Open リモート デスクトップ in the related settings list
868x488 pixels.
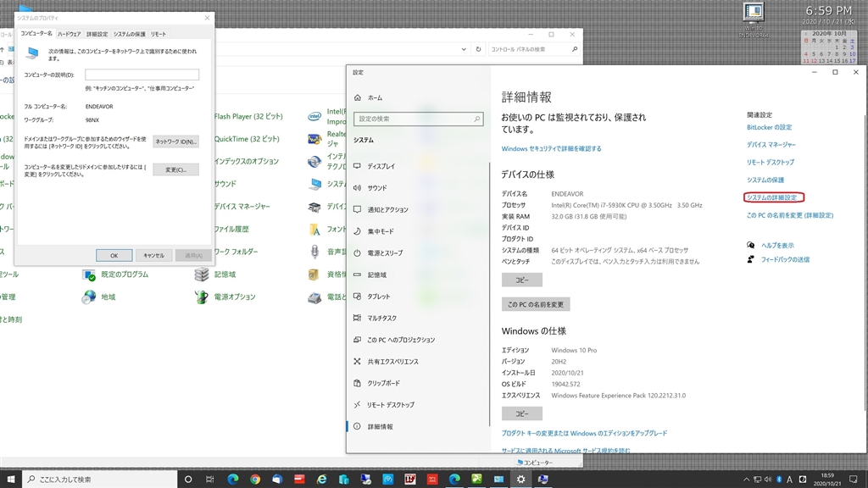point(771,163)
